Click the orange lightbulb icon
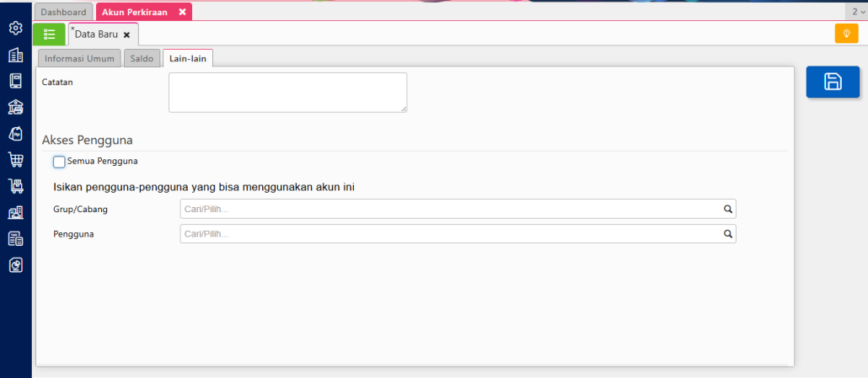The height and width of the screenshot is (378, 868). coord(846,34)
